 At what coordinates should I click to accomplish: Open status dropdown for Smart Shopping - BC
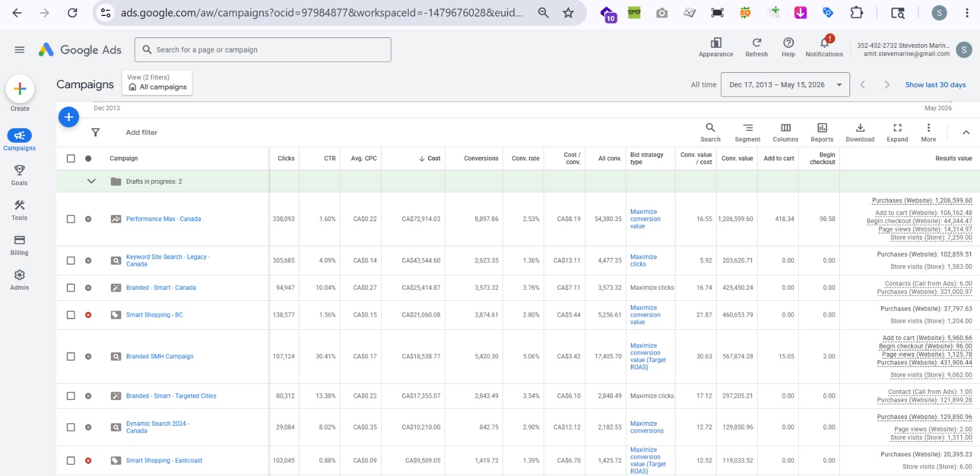[x=88, y=315]
